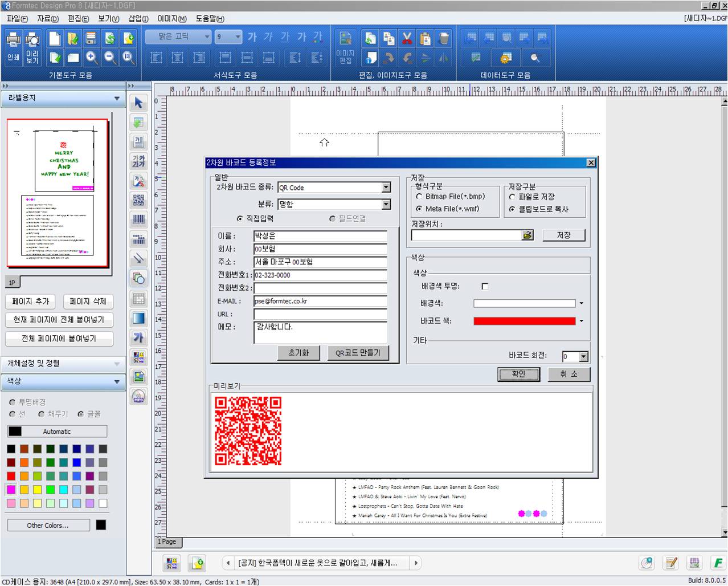Click the 초기화 reset button
This screenshot has width=728, height=586.
pyautogui.click(x=298, y=353)
